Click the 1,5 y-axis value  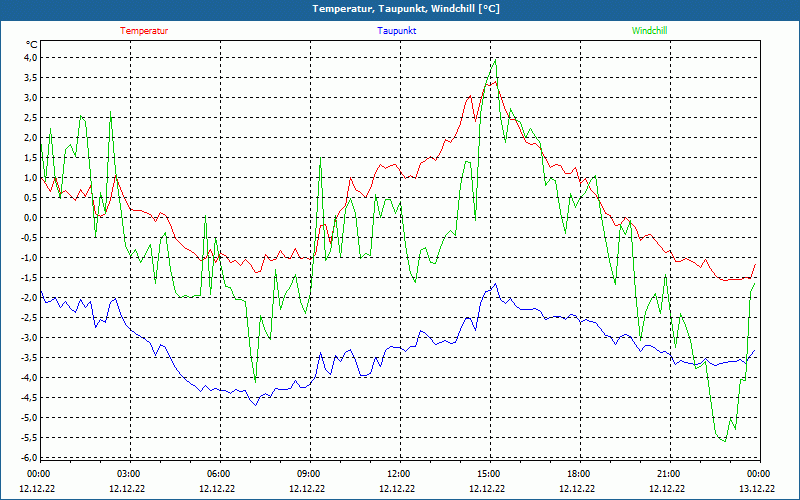pos(31,158)
